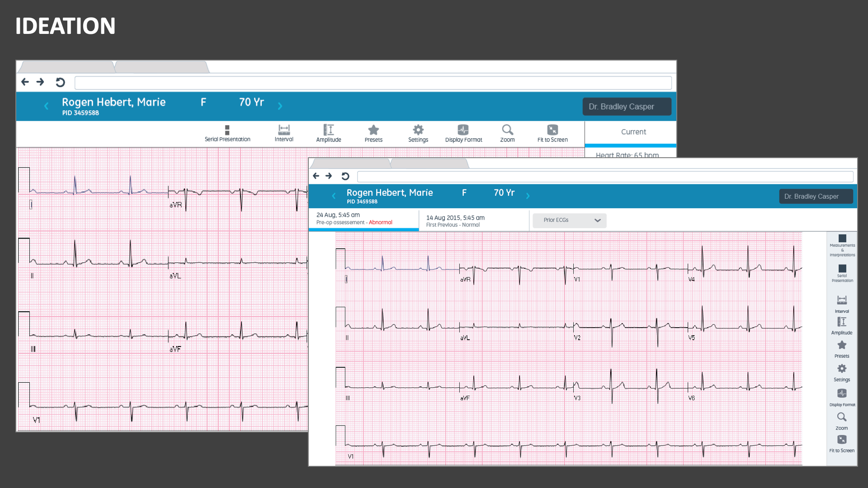Screen dimensions: 868x488
Task: Click the address bar in front window
Action: pos(605,177)
